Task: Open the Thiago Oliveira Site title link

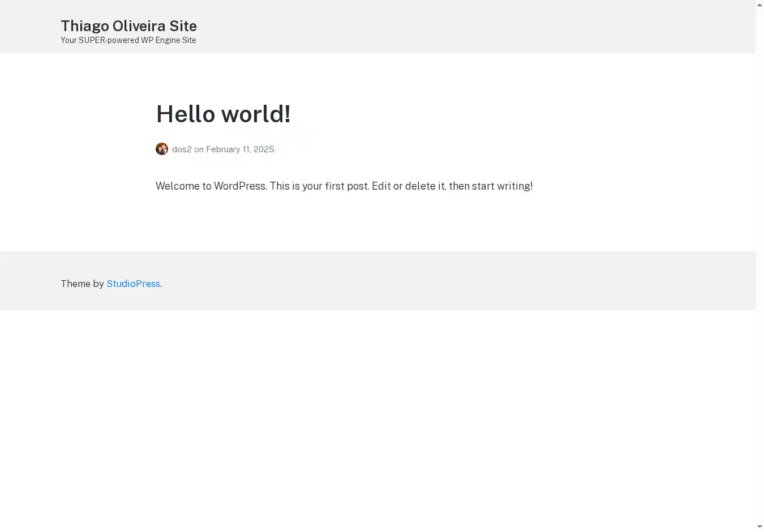Action: click(128, 26)
